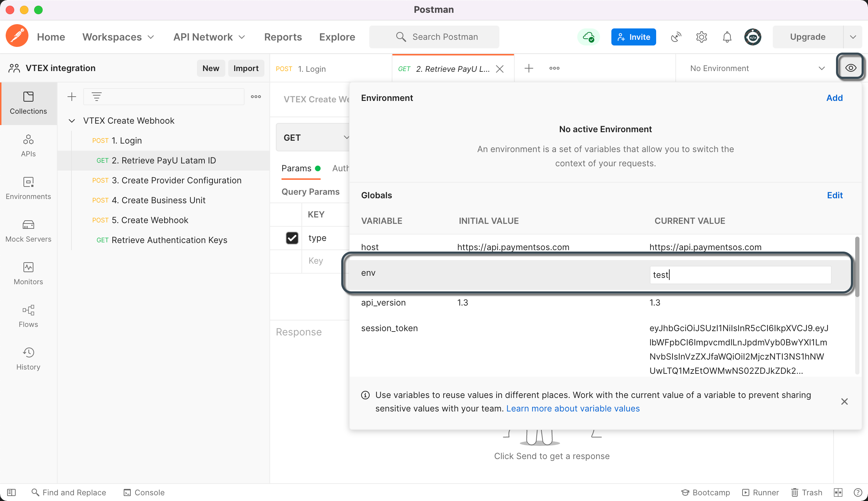Click the env current value field

(740, 275)
